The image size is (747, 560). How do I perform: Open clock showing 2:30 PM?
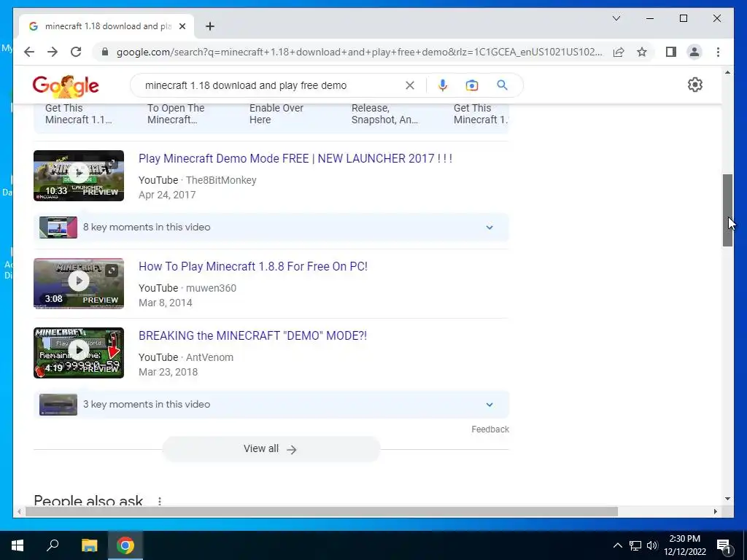684,545
